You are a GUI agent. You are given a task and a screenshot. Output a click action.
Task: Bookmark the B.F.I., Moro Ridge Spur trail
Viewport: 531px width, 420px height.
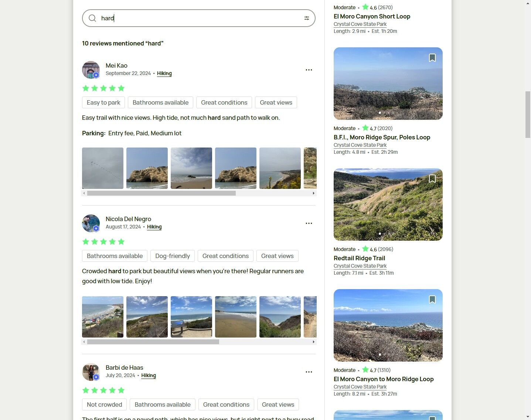pyautogui.click(x=432, y=58)
